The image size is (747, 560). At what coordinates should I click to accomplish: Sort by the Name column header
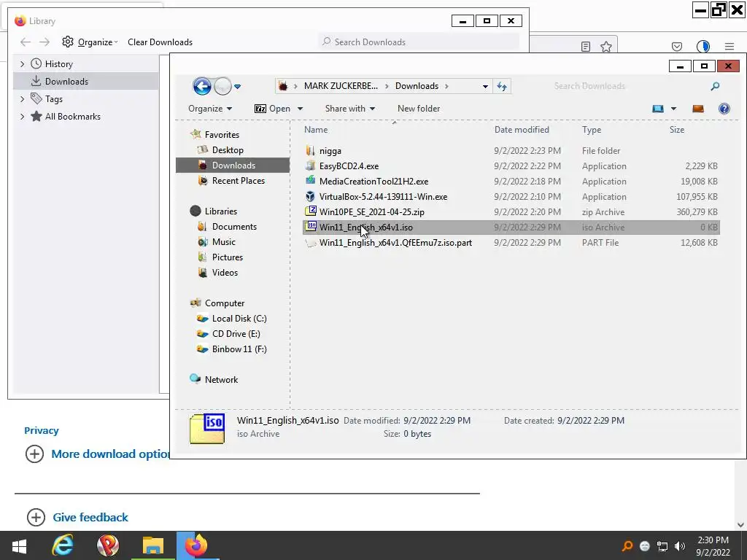316,130
